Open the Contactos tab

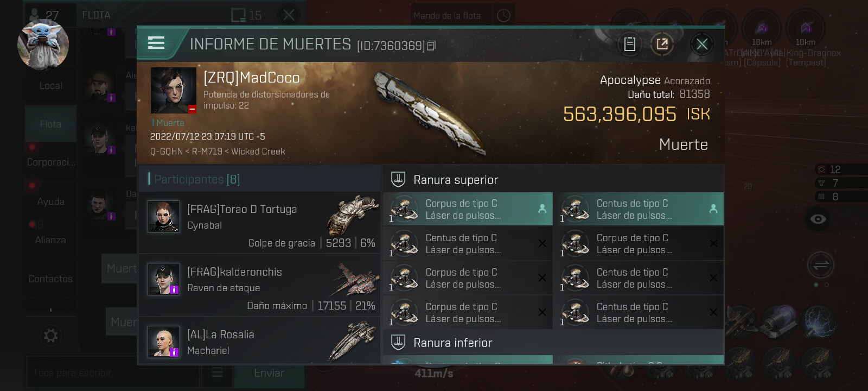[50, 279]
